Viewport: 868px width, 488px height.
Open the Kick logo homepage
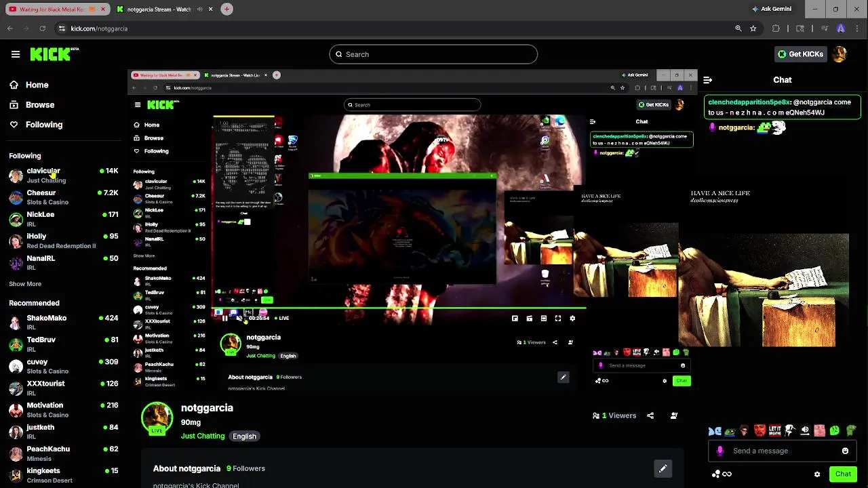[x=54, y=54]
